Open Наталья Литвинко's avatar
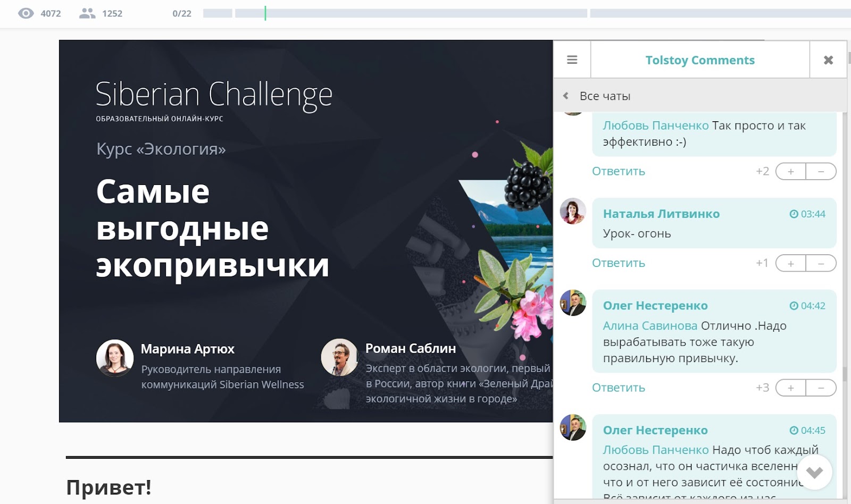851x504 pixels. (x=573, y=211)
